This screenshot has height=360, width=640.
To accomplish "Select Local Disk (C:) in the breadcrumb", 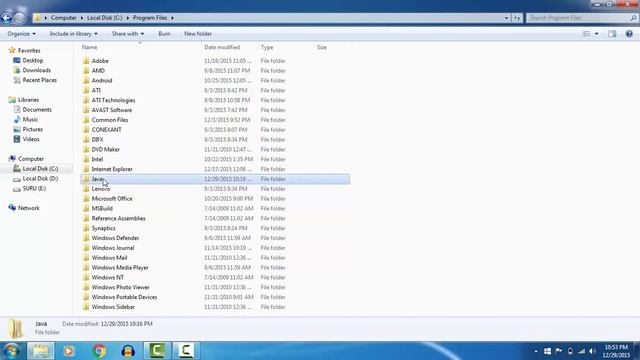I will [x=104, y=18].
